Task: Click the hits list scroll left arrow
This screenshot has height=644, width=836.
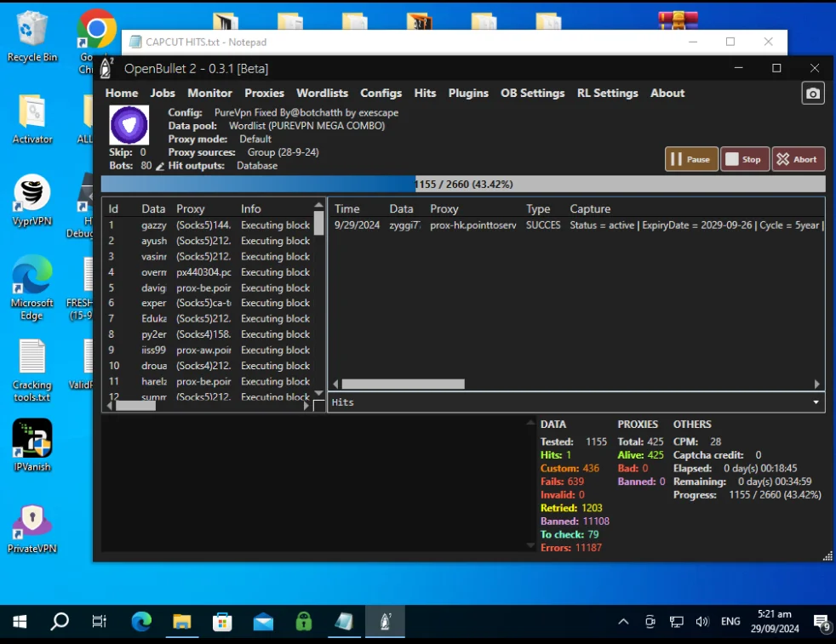Action: 335,384
